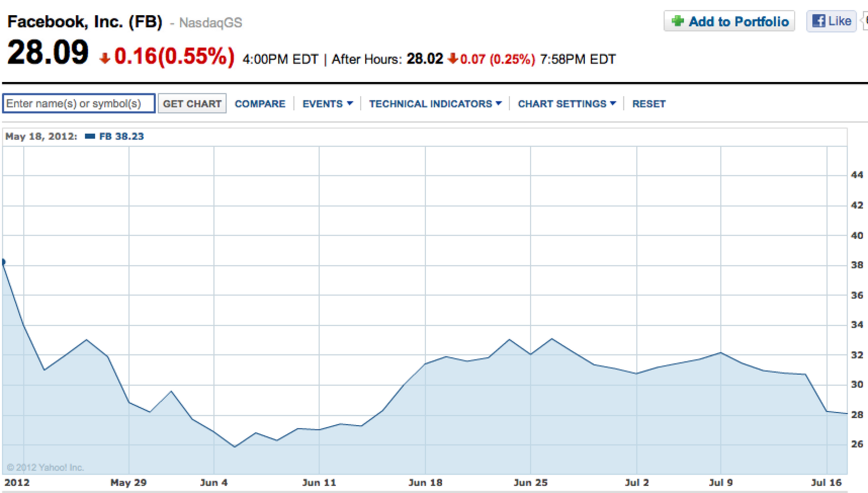The height and width of the screenshot is (493, 868).
Task: Click the 0.07 (0.25%) after-hours change
Action: click(497, 59)
